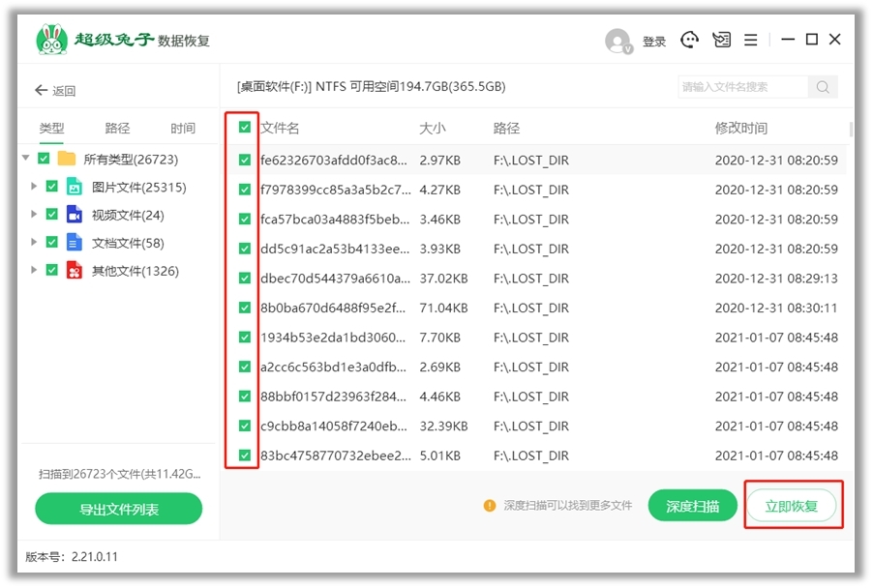
Task: Select the 视频文件(24) tree label
Action: pos(128,215)
